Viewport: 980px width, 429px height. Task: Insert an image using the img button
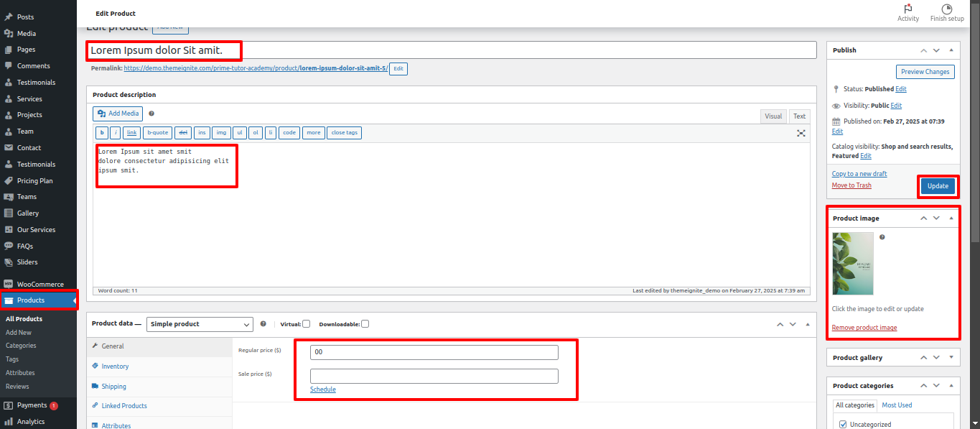(x=221, y=132)
